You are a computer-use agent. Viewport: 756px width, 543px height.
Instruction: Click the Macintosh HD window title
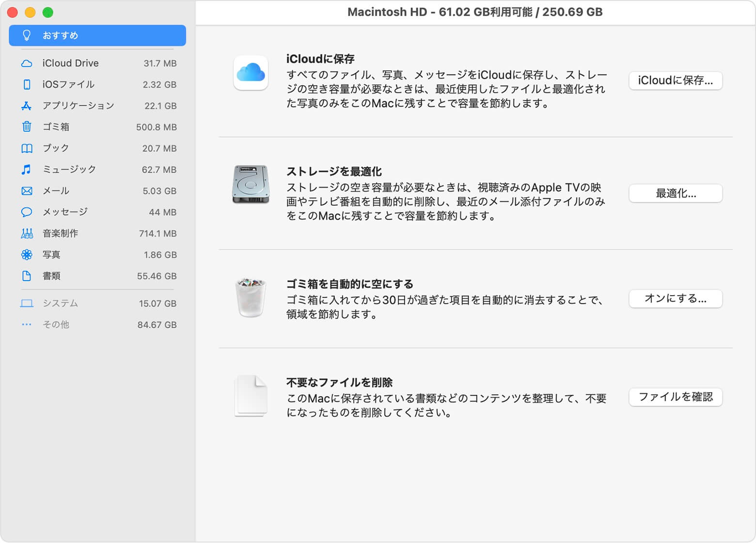pyautogui.click(x=475, y=12)
